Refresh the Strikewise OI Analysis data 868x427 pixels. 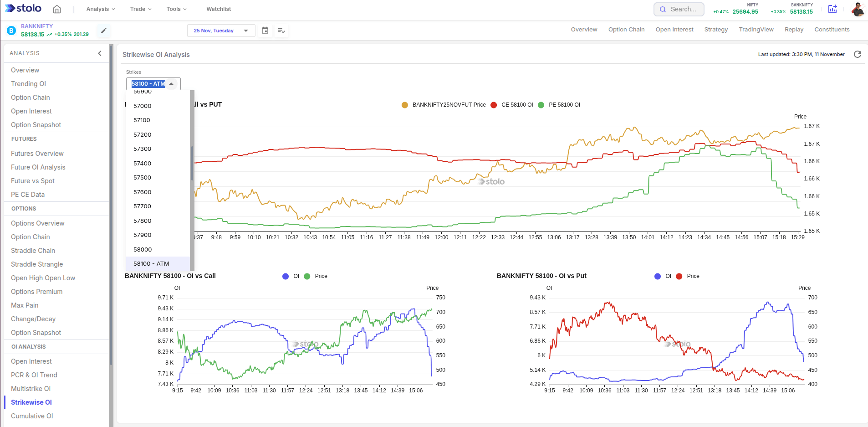click(x=858, y=54)
